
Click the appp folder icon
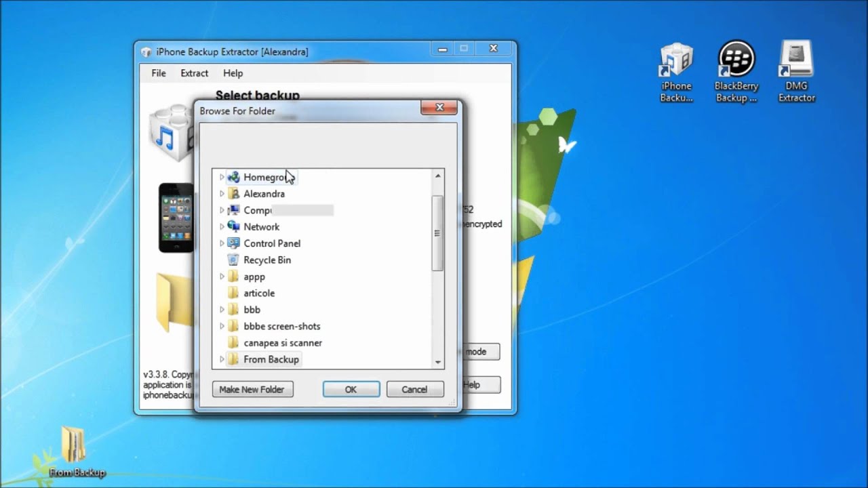pyautogui.click(x=233, y=277)
